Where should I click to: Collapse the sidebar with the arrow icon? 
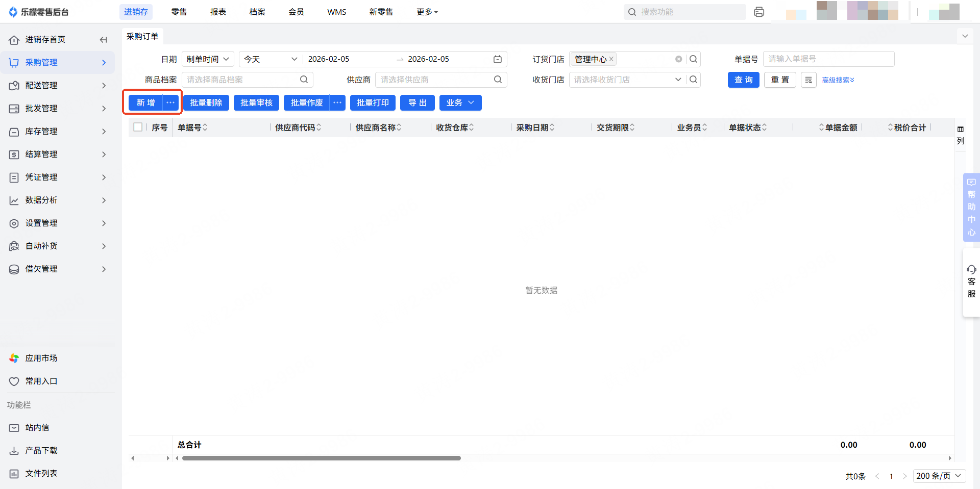(104, 40)
